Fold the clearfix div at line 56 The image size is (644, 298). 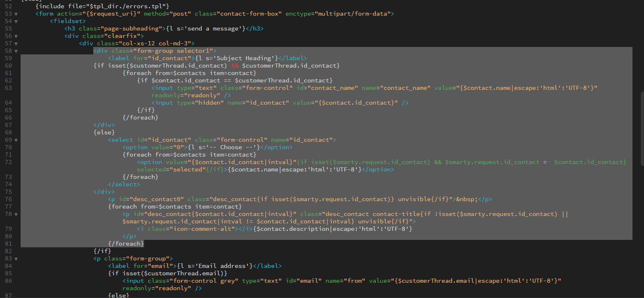16,36
